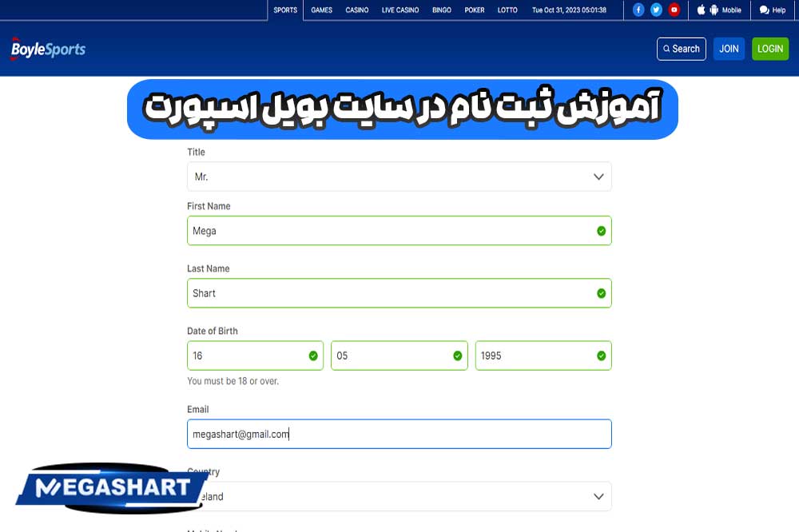The image size is (799, 532).
Task: Open the BoyleSports Twitter icon
Action: pos(656,10)
